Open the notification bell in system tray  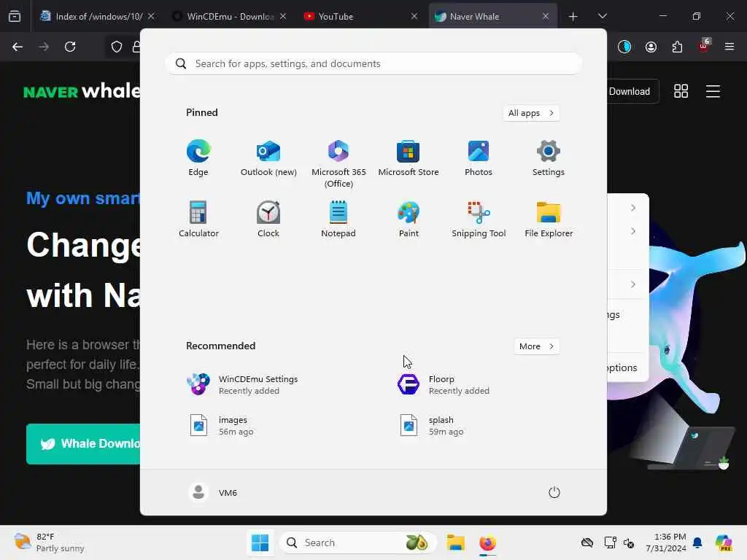[697, 542]
